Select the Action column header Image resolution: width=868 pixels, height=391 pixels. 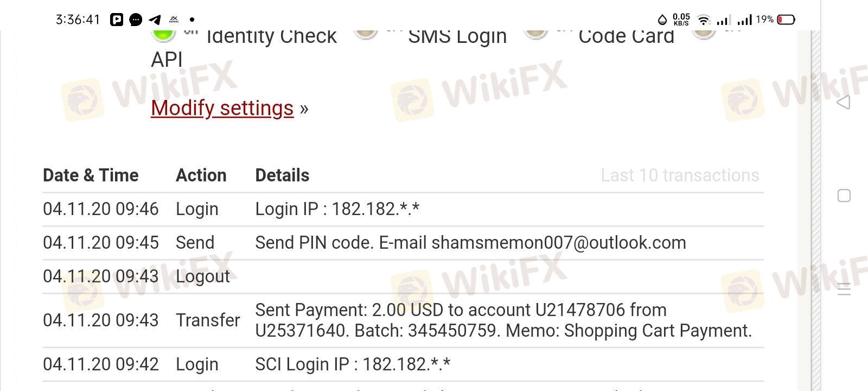pos(201,175)
